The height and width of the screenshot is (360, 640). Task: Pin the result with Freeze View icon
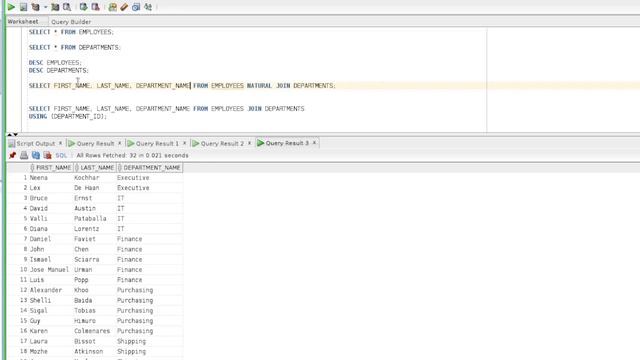click(12, 155)
